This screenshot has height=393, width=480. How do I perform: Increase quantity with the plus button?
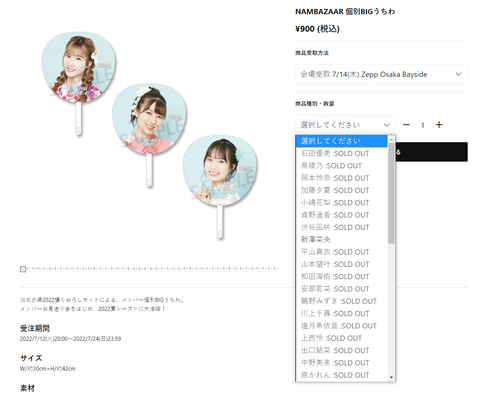[x=439, y=125]
